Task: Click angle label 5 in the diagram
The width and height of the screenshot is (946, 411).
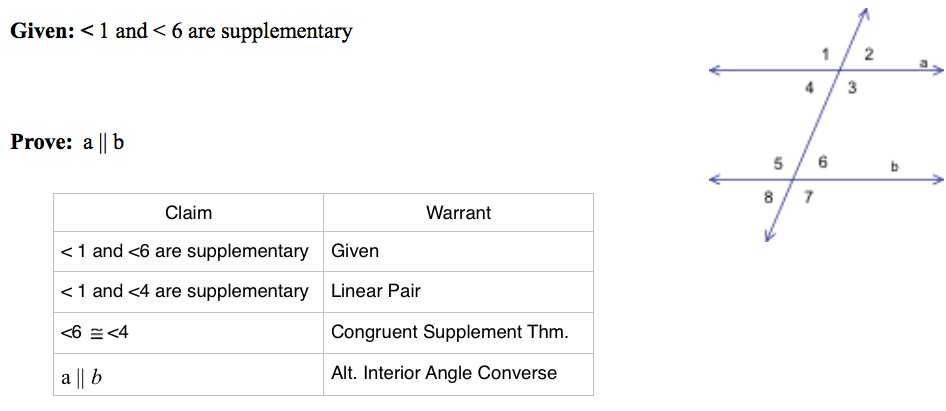Action: click(x=777, y=162)
